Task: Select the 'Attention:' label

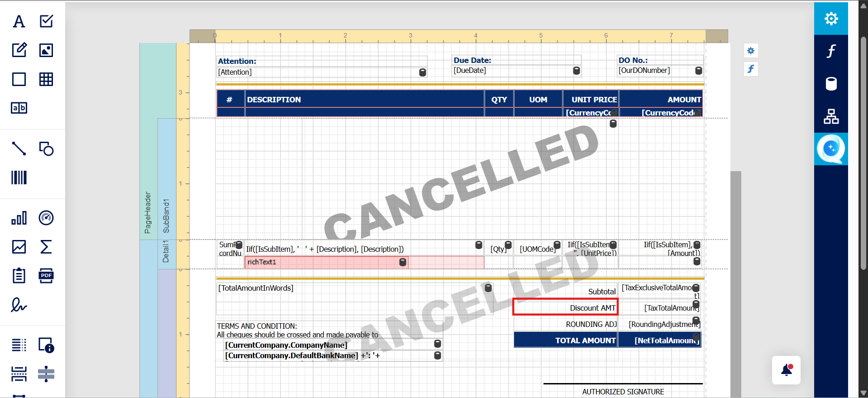Action: [x=322, y=61]
